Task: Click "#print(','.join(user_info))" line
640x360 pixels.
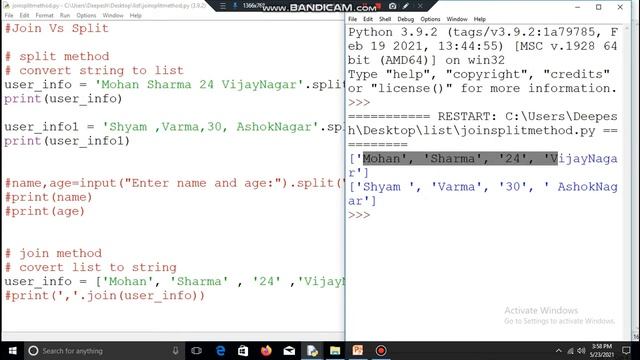Action: [104, 296]
